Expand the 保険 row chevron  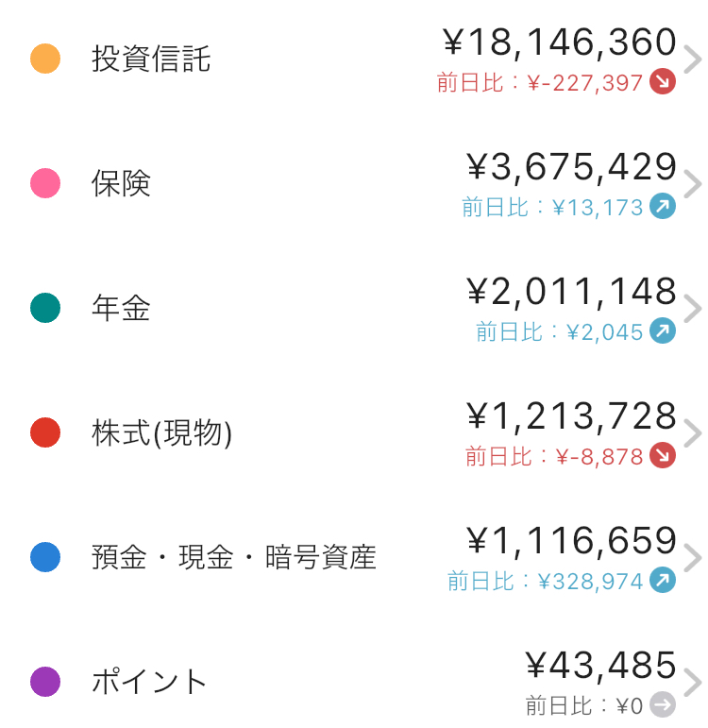point(693,185)
